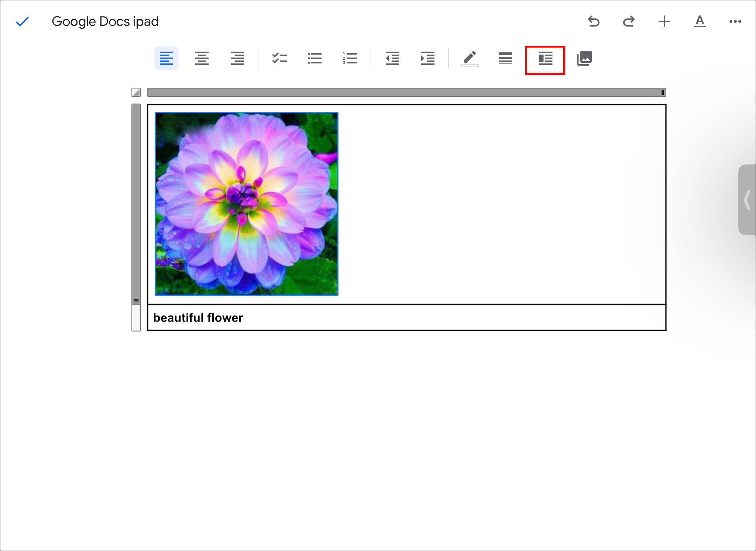Image resolution: width=756 pixels, height=551 pixels.
Task: Click the left align icon
Action: click(x=166, y=58)
